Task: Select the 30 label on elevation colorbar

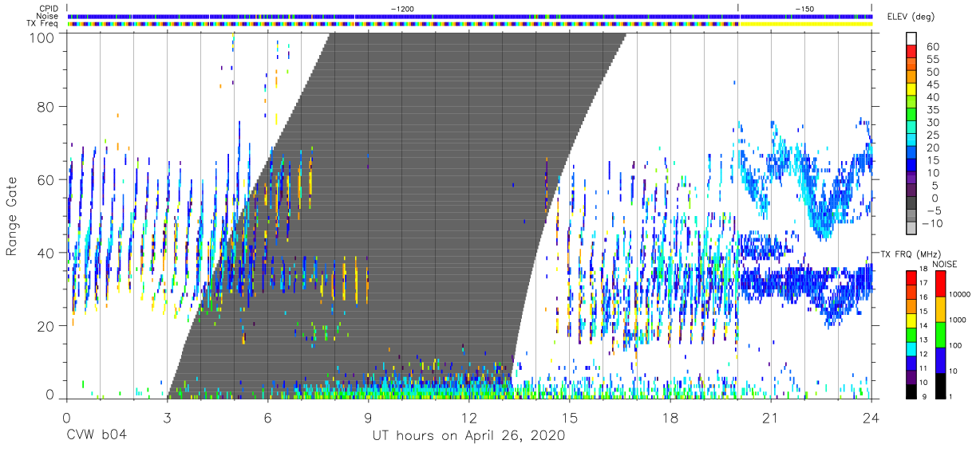Action: (932, 123)
